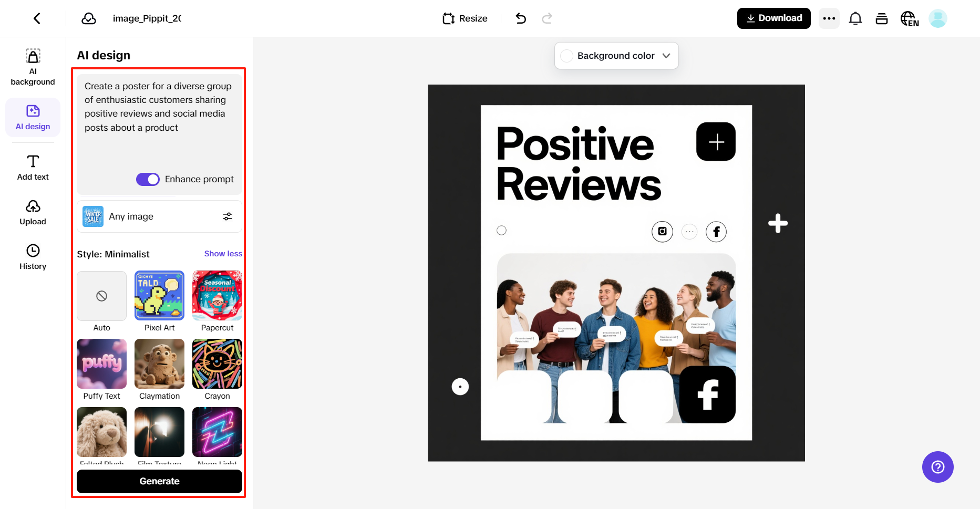Image resolution: width=980 pixels, height=509 pixels.
Task: Click the white dot circle left of poster
Action: [x=460, y=387]
